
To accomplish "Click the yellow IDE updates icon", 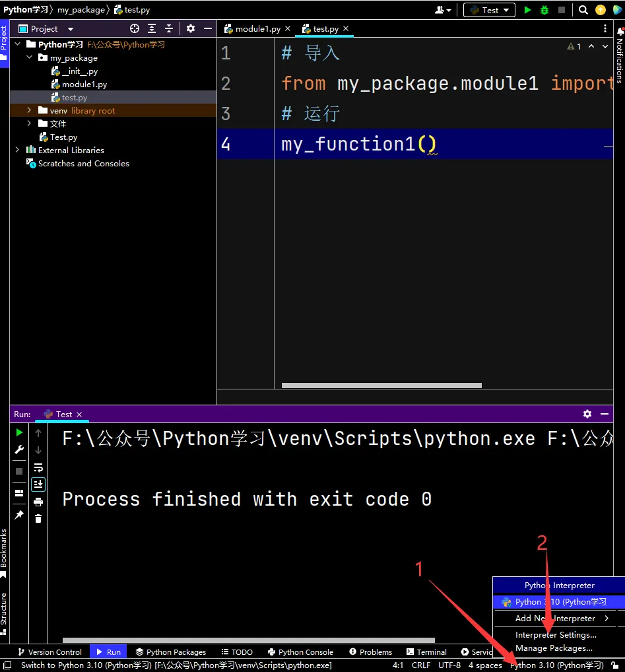I will click(601, 10).
